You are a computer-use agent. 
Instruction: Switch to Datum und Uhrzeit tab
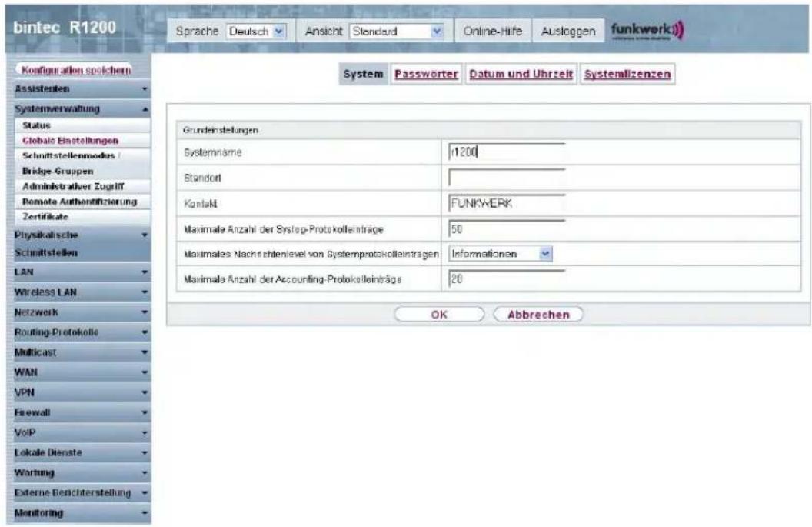tap(521, 74)
